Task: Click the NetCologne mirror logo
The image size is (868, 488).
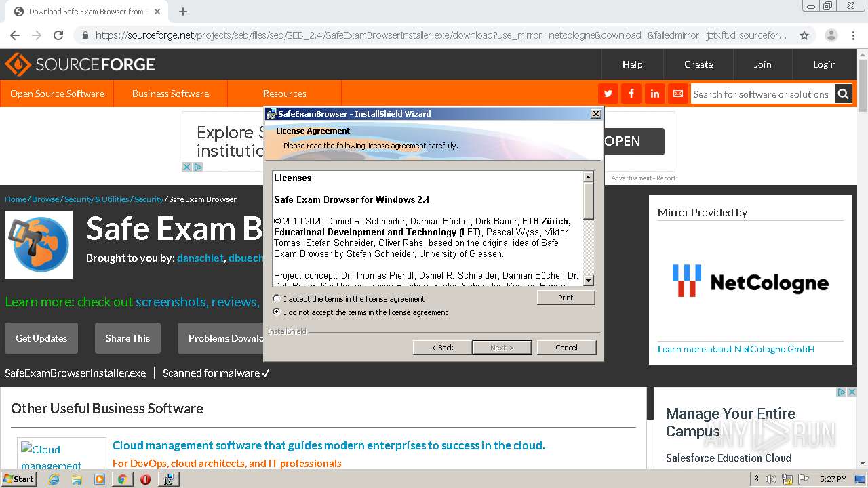Action: coord(751,281)
